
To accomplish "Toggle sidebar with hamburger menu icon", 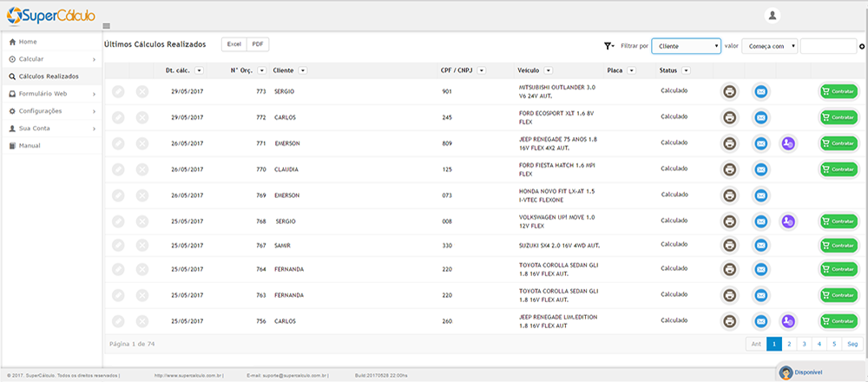I will pos(107,25).
